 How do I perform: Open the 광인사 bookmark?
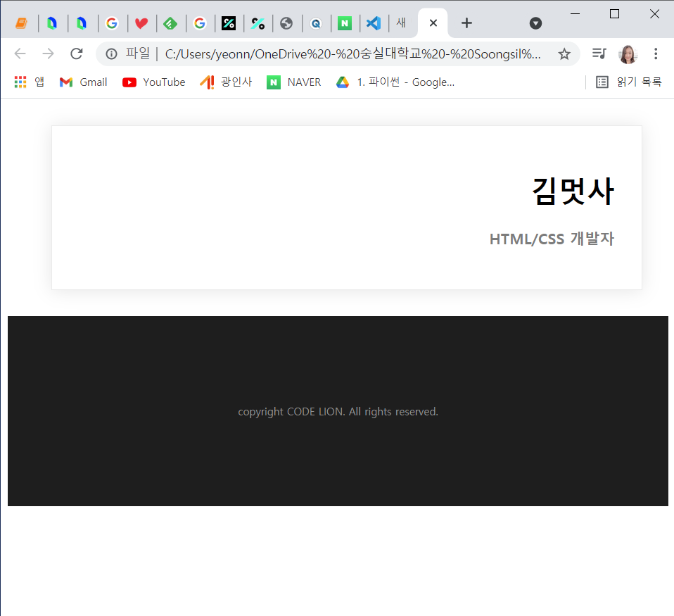226,82
